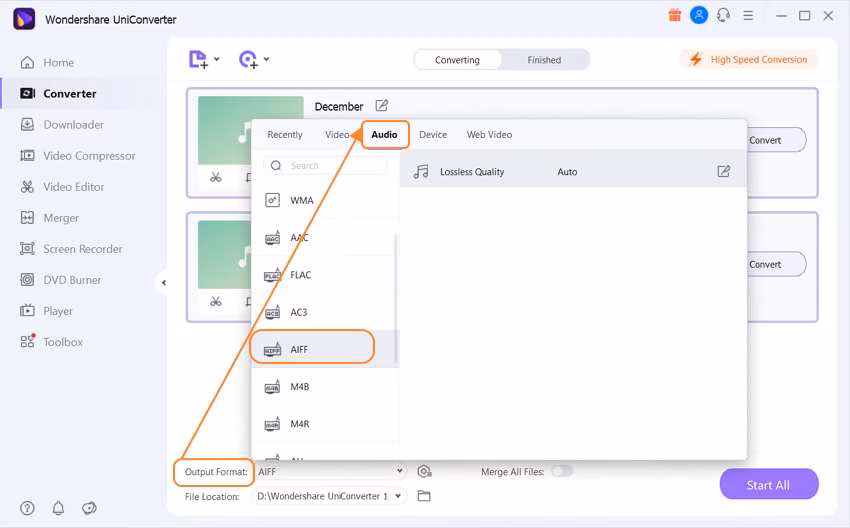The width and height of the screenshot is (850, 528).
Task: Open the Toolbox section
Action: (51, 342)
